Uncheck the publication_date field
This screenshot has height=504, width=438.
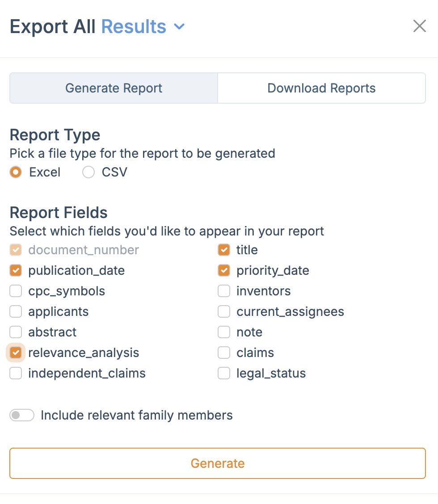[x=16, y=270]
